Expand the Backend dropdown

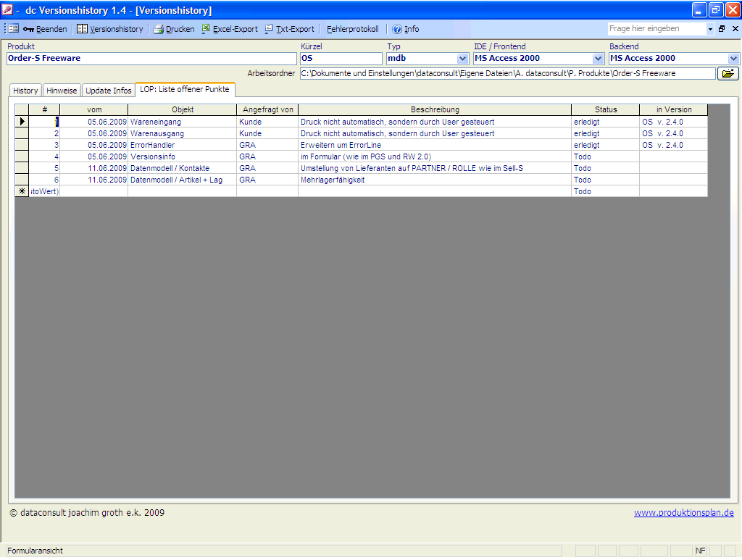[733, 59]
